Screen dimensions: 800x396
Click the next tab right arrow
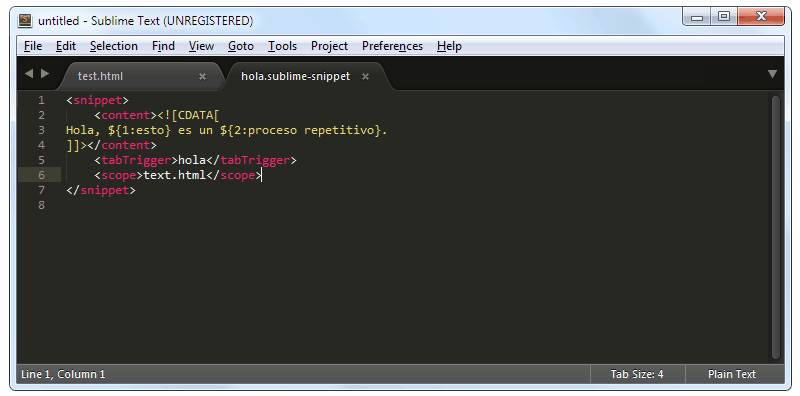click(45, 74)
